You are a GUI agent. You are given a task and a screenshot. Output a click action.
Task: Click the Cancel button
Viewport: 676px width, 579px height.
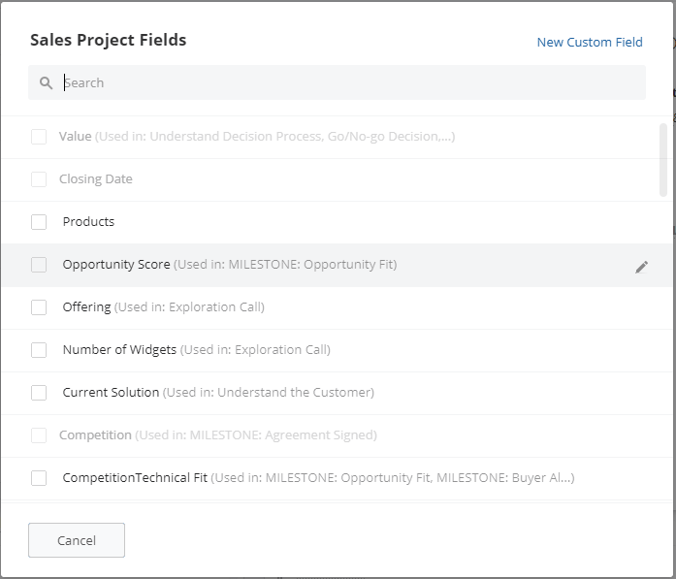point(76,540)
